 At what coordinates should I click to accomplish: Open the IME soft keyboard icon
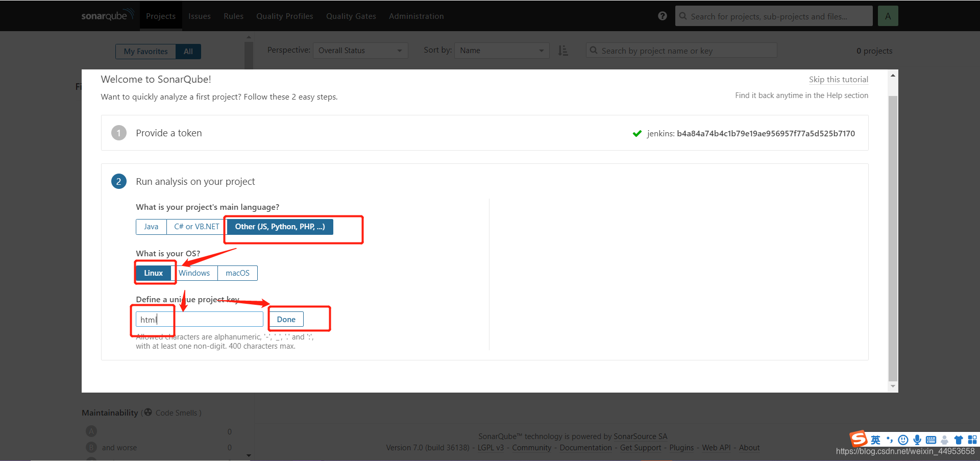[931, 440]
